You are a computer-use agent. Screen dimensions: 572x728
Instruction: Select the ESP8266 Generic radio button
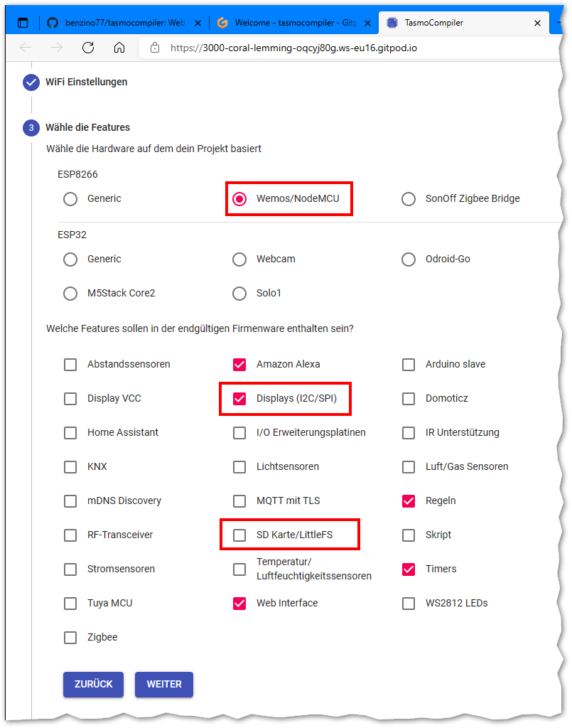click(70, 199)
